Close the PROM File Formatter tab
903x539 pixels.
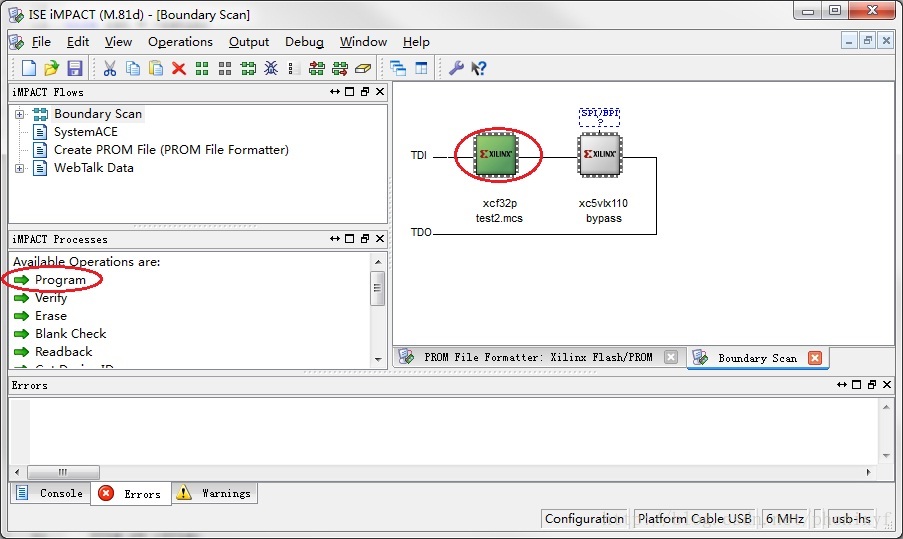click(x=671, y=357)
